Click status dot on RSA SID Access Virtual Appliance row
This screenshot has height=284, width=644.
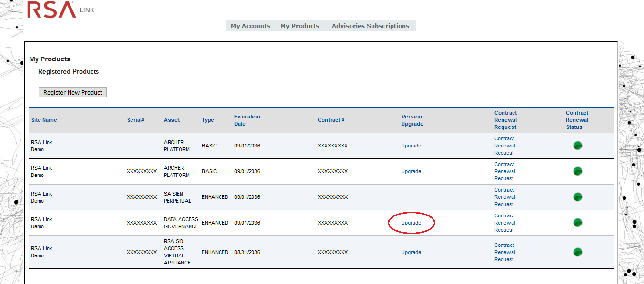(x=577, y=252)
